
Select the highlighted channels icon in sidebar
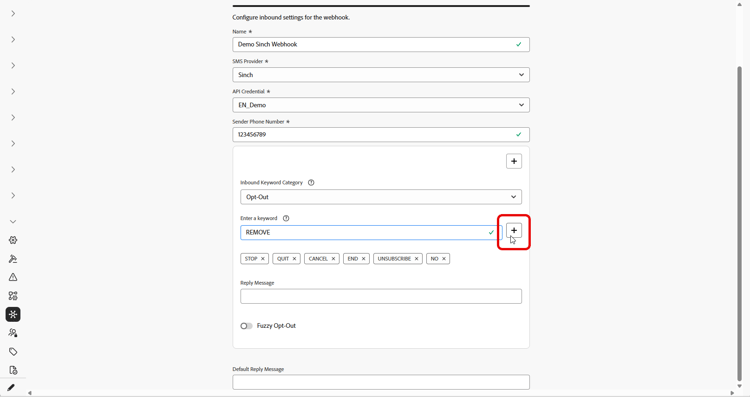(x=13, y=314)
